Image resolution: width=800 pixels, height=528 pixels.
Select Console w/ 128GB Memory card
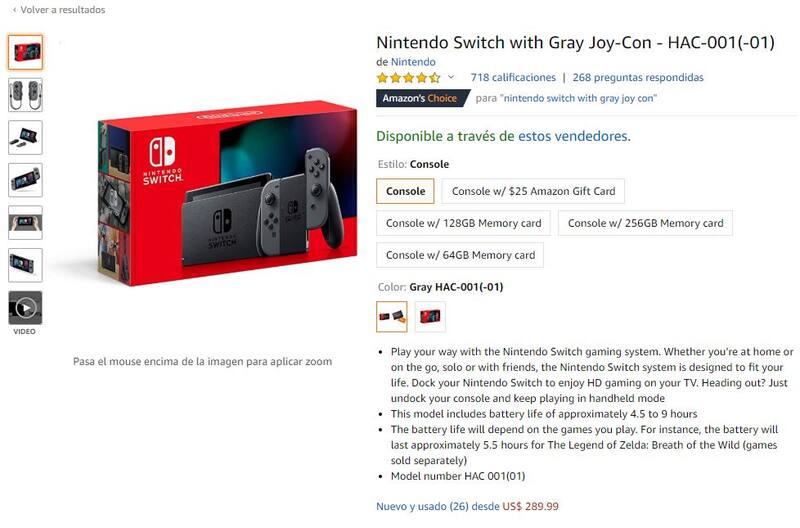463,223
